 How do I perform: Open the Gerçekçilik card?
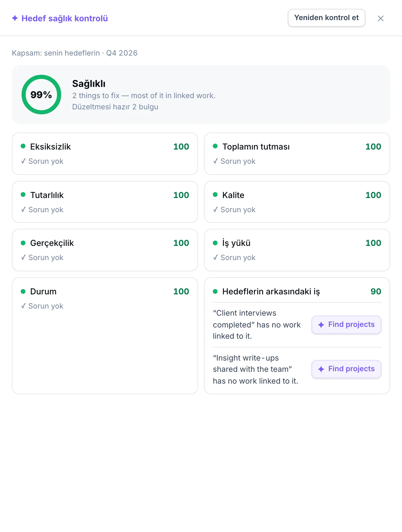click(105, 250)
